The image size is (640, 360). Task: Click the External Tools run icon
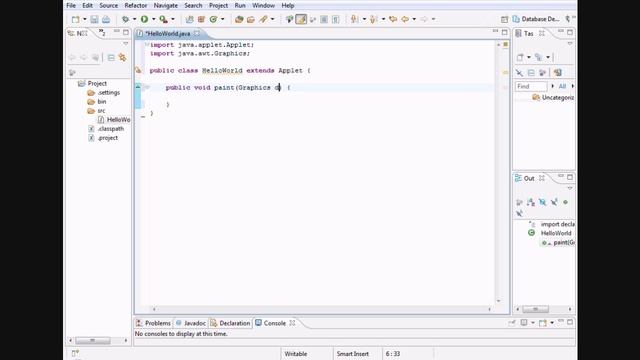click(163, 19)
